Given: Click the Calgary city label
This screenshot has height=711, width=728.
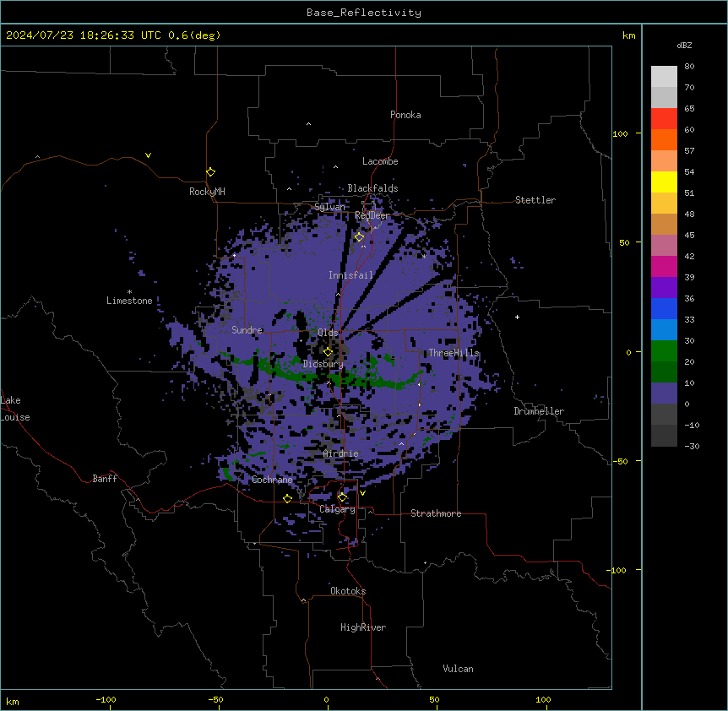Looking at the screenshot, I should 337,509.
